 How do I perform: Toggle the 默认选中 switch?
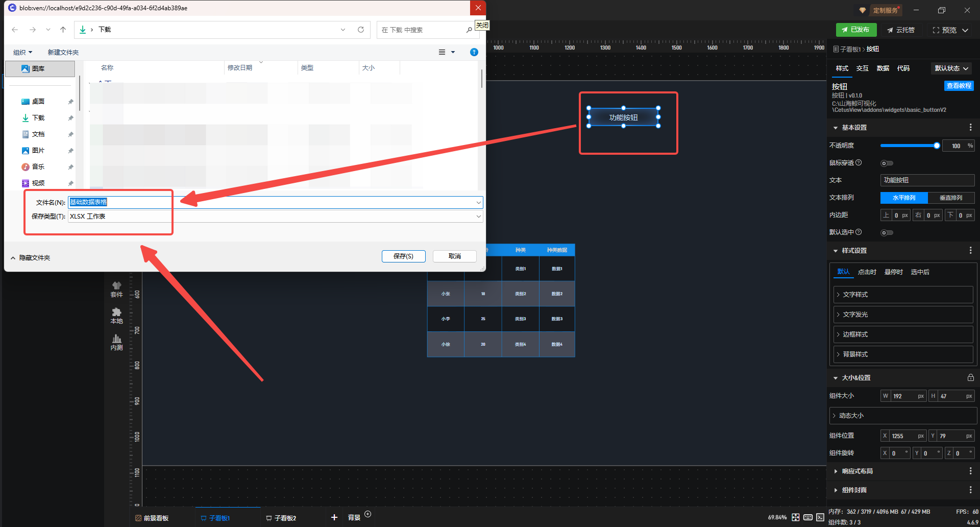point(887,233)
